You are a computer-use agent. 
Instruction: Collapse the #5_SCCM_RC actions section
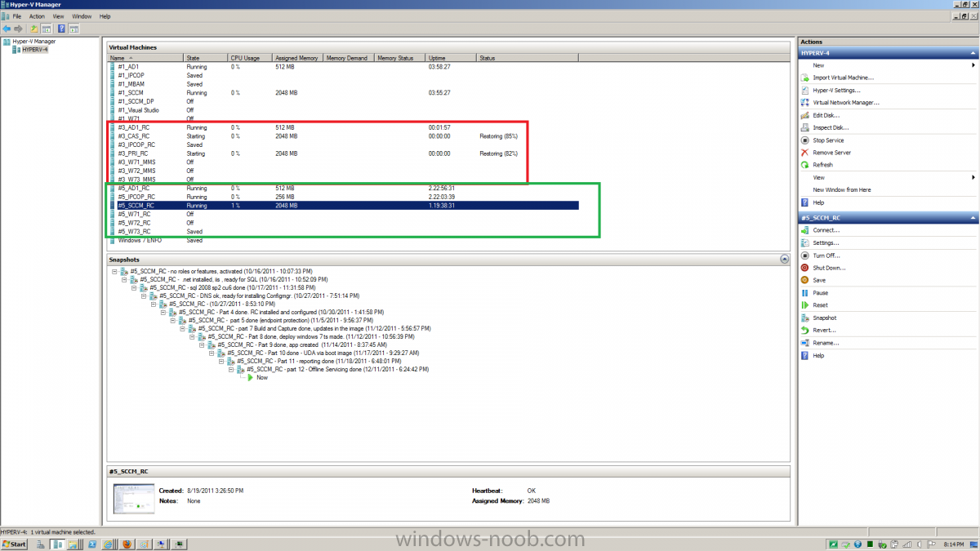click(973, 218)
